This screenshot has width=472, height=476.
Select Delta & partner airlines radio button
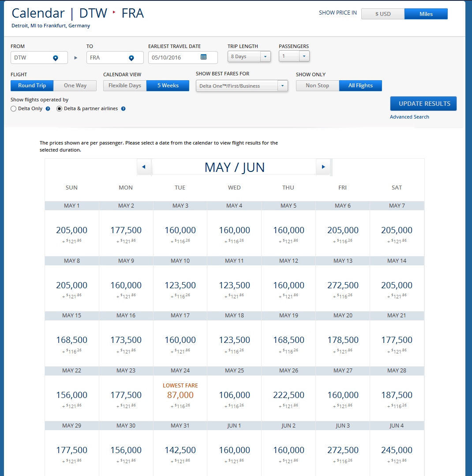click(60, 108)
